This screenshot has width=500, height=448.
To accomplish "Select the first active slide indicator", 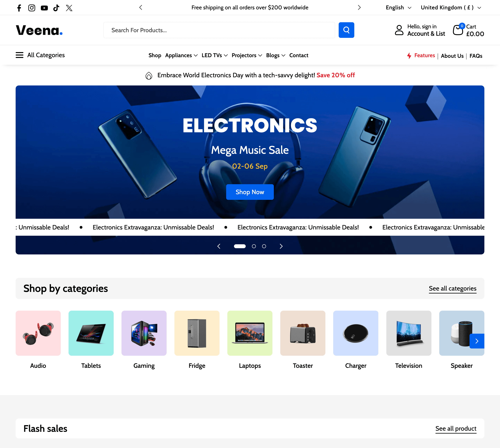I will point(240,246).
